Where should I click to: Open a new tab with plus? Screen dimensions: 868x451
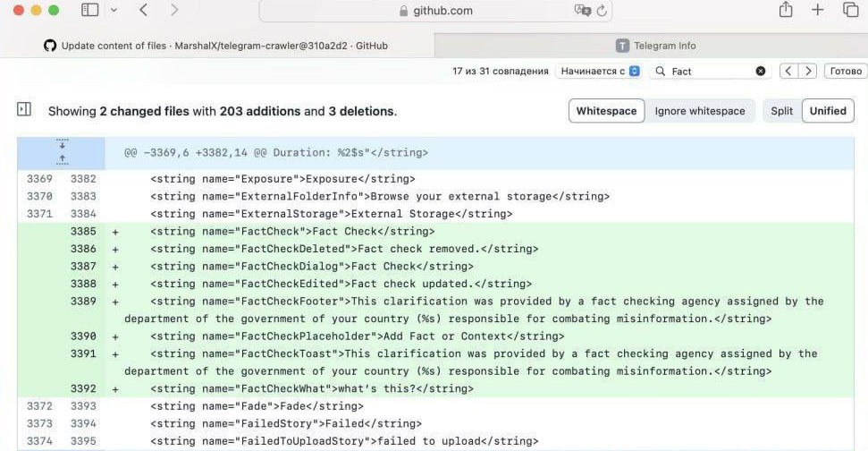click(x=818, y=10)
